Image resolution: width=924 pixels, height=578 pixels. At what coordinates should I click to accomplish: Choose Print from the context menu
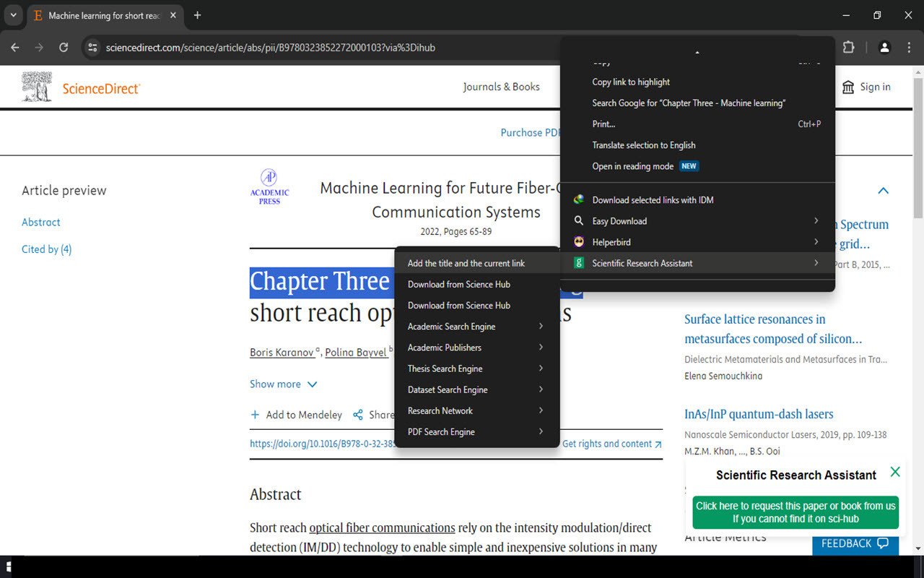[x=698, y=124]
